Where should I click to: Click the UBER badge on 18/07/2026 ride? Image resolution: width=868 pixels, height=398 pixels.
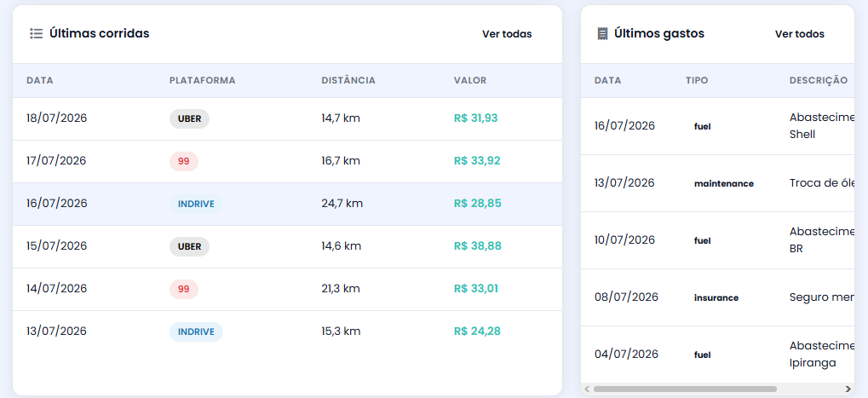189,118
